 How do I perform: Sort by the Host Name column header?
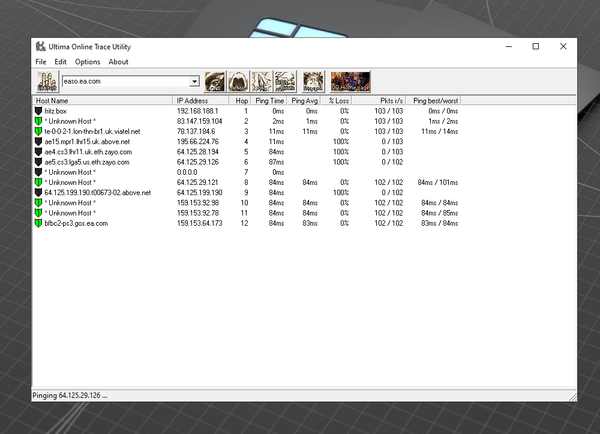103,101
